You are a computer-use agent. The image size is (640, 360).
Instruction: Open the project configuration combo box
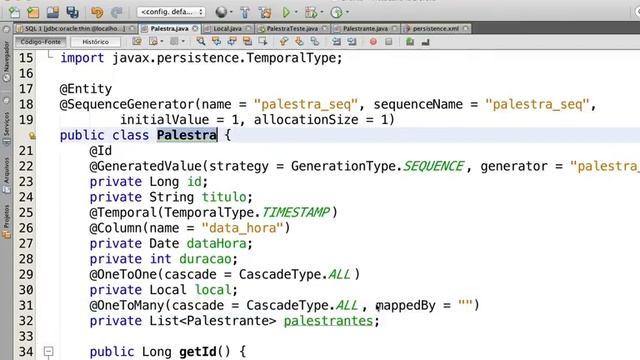[x=171, y=12]
